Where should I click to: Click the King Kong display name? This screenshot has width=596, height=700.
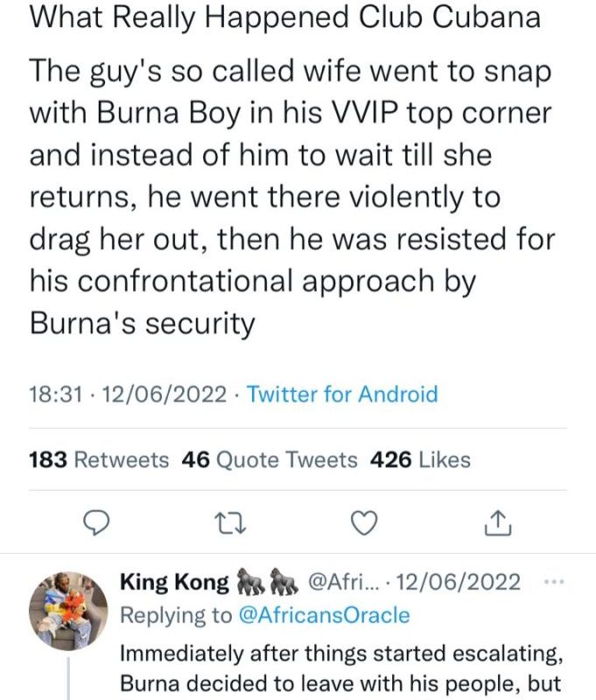pyautogui.click(x=174, y=583)
